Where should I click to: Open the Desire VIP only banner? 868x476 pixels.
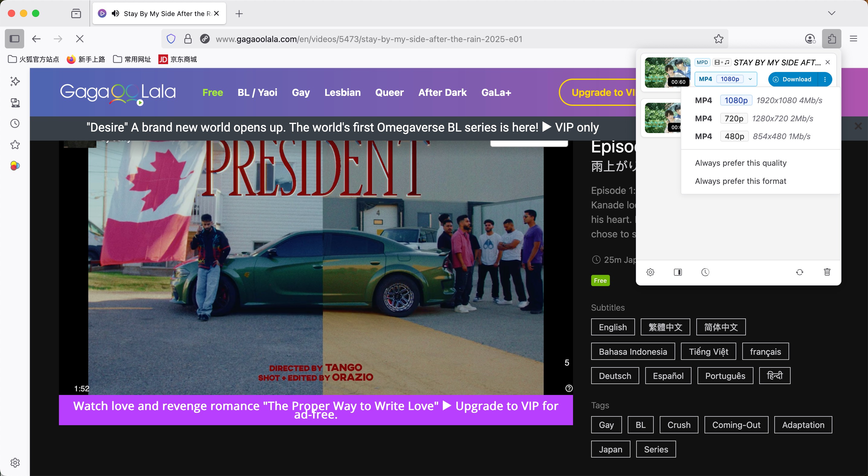342,127
